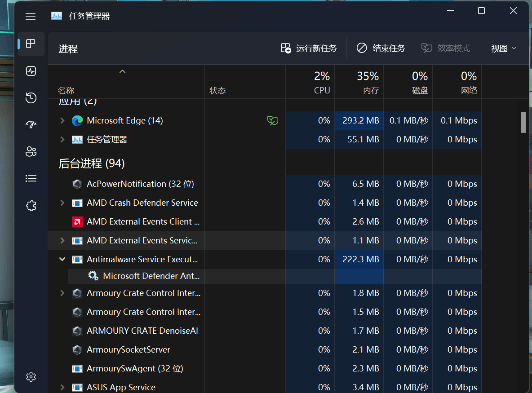Expand the 任务管理器 process group
532x393 pixels.
62,139
